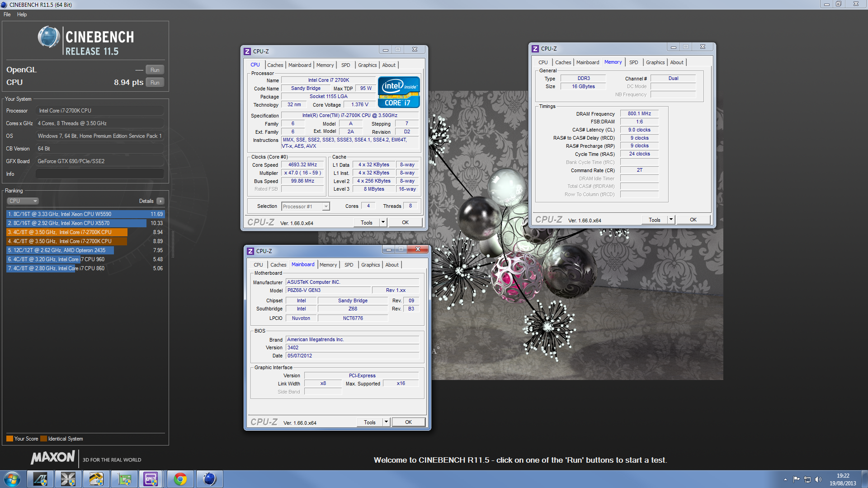
Task: Minimize the CPU-Z processor window
Action: 386,50
